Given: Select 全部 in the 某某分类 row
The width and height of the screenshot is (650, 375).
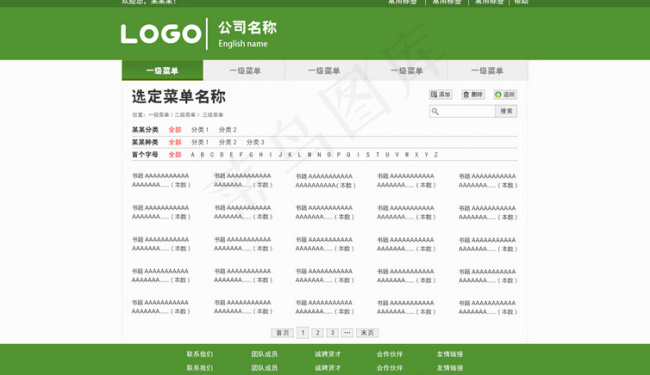Looking at the screenshot, I should click(175, 130).
